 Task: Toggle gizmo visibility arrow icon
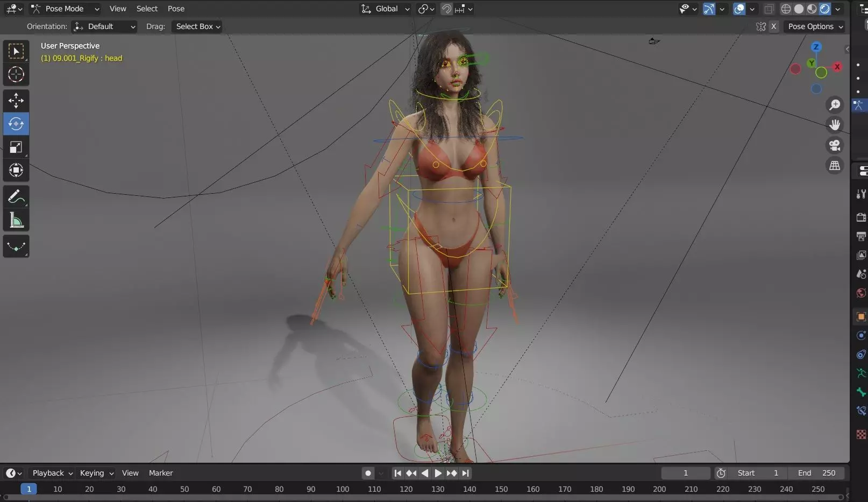point(709,9)
